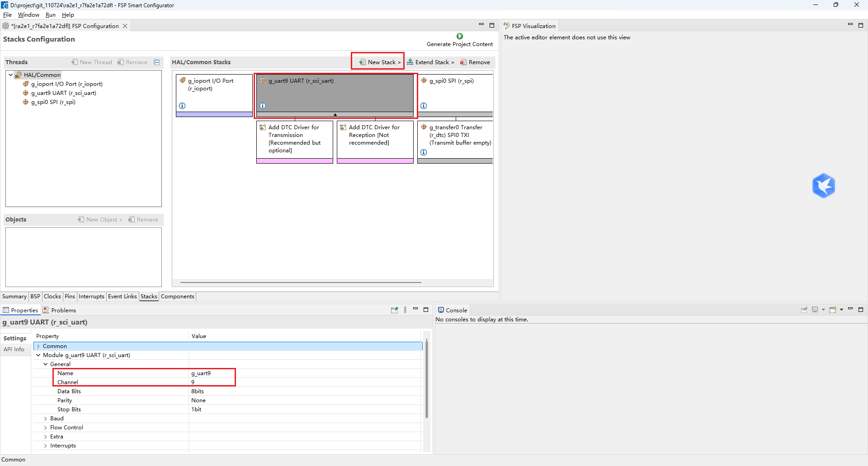Collapse all threads with the minus icon
868x466 pixels.
point(157,62)
